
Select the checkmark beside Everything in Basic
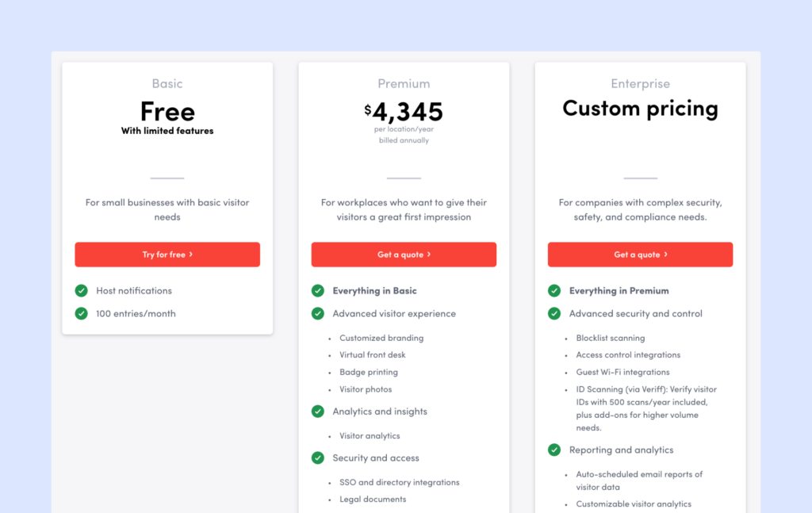click(317, 291)
